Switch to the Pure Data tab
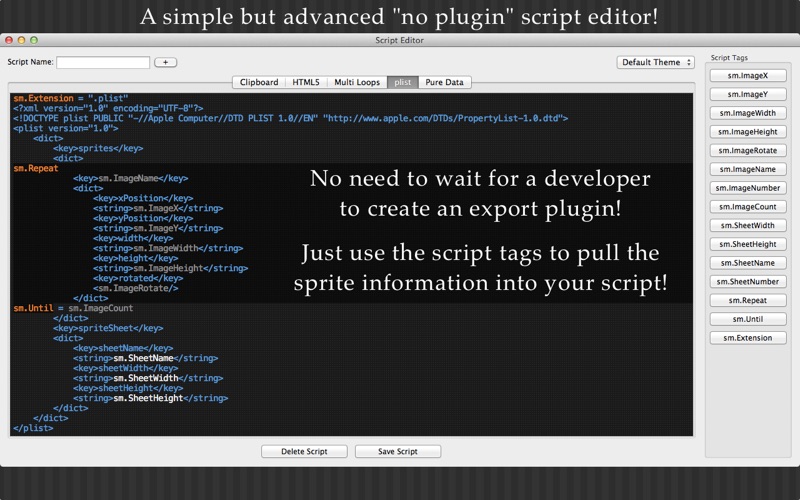 [444, 82]
